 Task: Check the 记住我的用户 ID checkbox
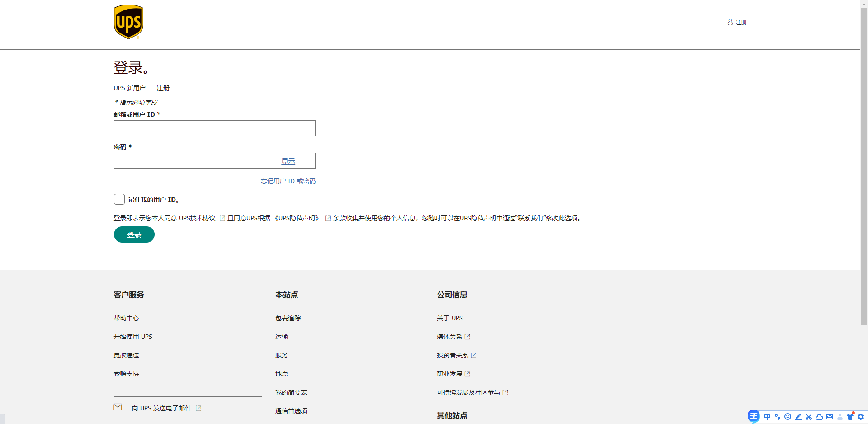(119, 199)
